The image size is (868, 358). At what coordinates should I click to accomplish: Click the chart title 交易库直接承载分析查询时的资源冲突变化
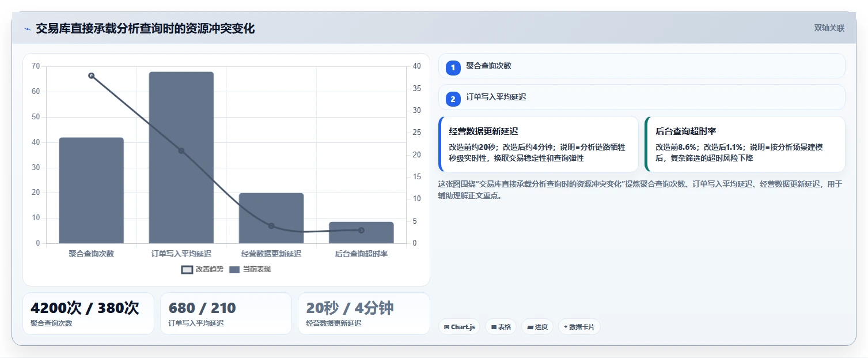pyautogui.click(x=145, y=28)
